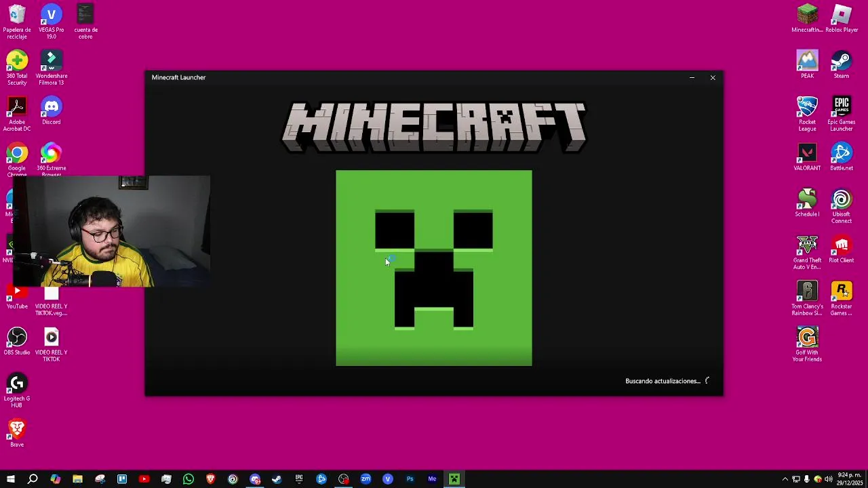Open Adobe Acrobat DC desktop icon

pyautogui.click(x=17, y=114)
